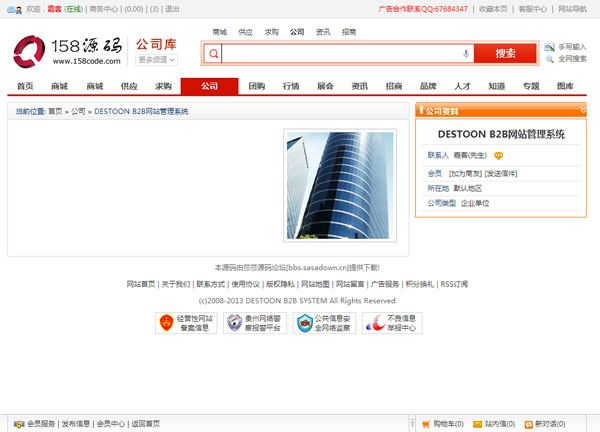Open 手写输入 handwriting input

(x=566, y=47)
